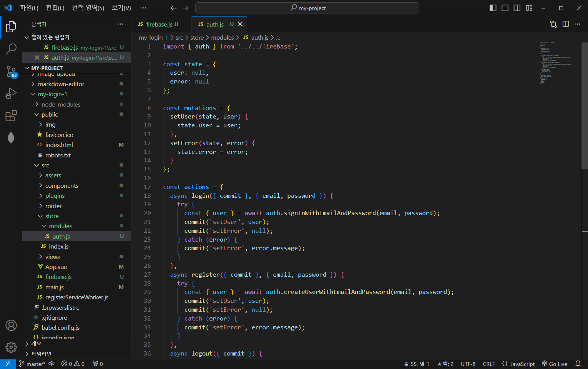Open the Explorer view in activity bar
Screen dimensions: 588x369
[x=11, y=27]
